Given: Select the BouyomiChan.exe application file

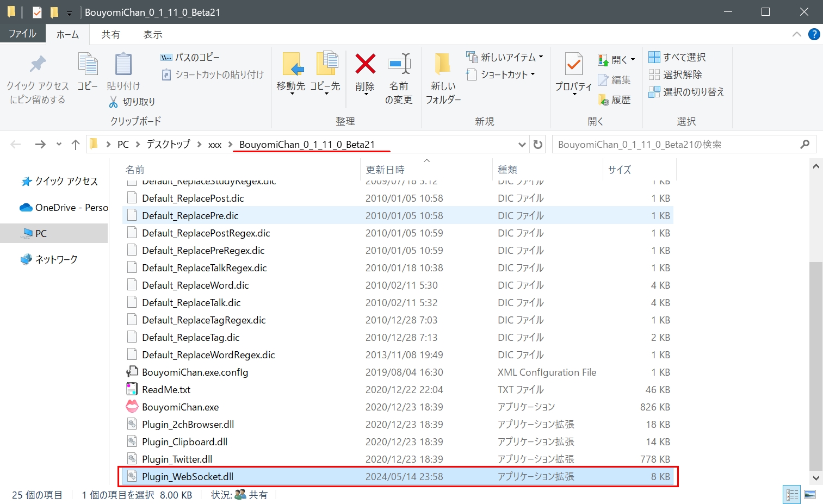Looking at the screenshot, I should (x=398, y=407).
